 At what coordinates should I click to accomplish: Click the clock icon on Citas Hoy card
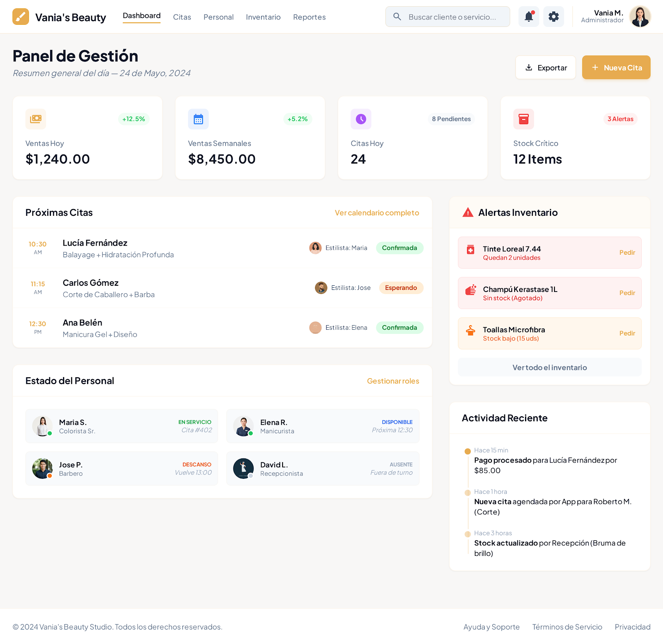tap(361, 119)
